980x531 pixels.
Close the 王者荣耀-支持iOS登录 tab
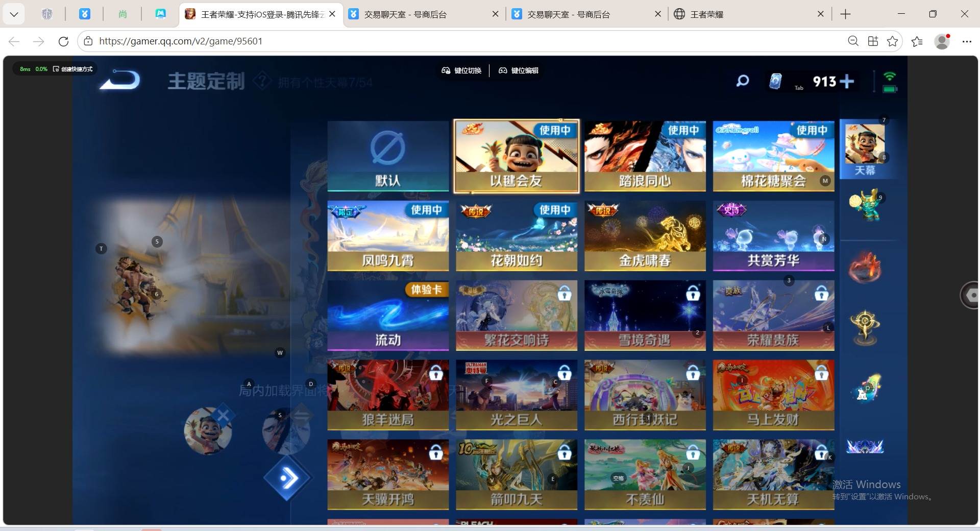332,14
